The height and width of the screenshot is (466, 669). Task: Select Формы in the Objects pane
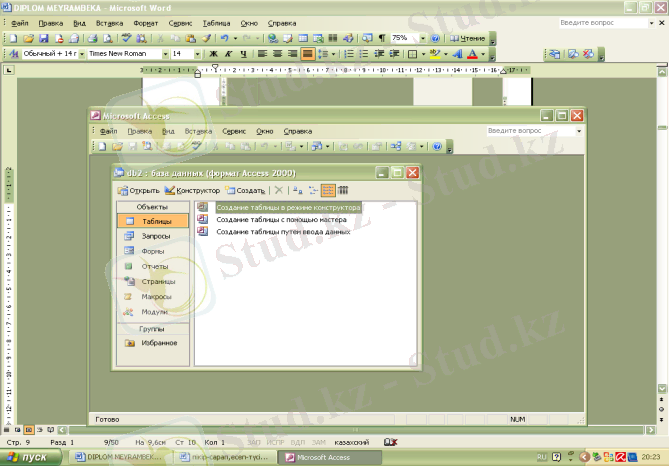153,251
